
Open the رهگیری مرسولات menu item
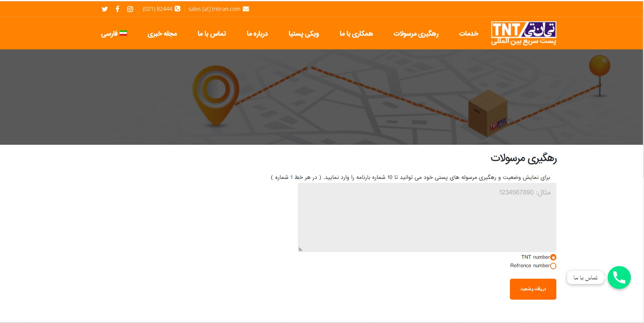pos(416,33)
